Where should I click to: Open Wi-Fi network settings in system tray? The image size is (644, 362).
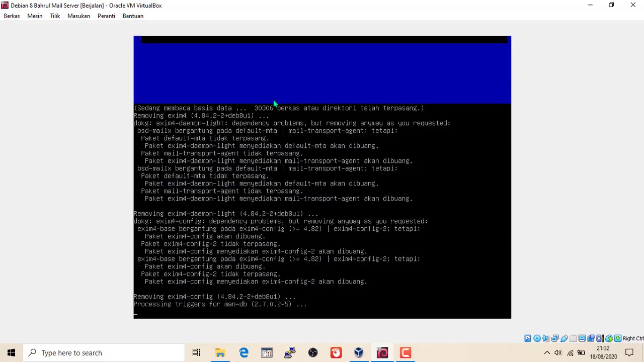tap(570, 353)
